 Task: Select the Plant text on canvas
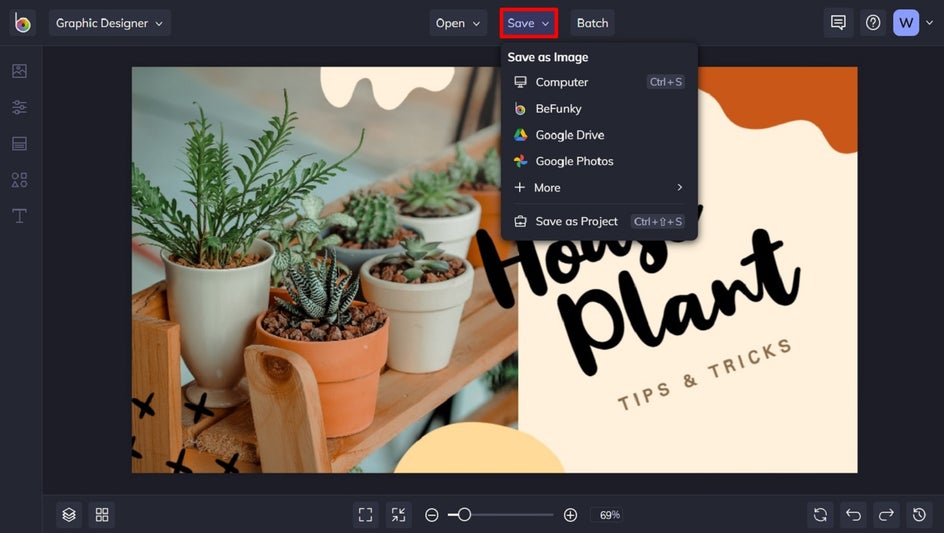[677, 301]
